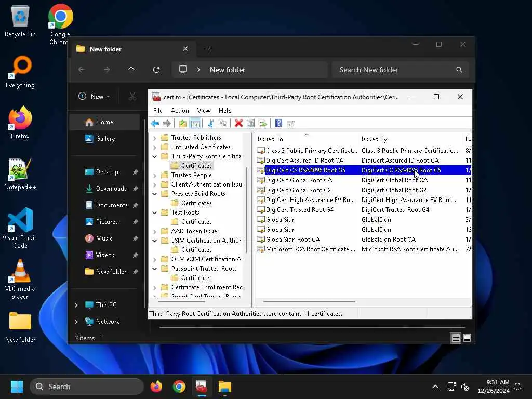The width and height of the screenshot is (532, 399).
Task: Expand the Untrusted Certificates tree node
Action: [155, 147]
